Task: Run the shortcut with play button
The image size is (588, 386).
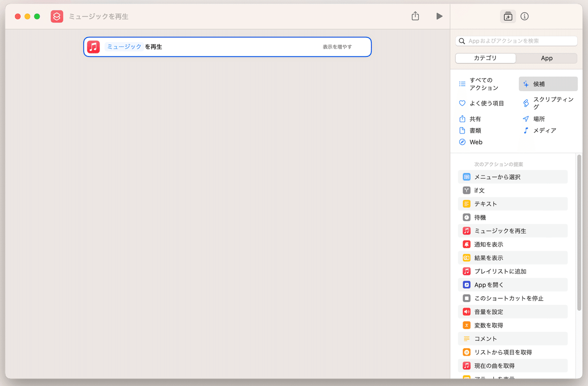Action: 439,16
